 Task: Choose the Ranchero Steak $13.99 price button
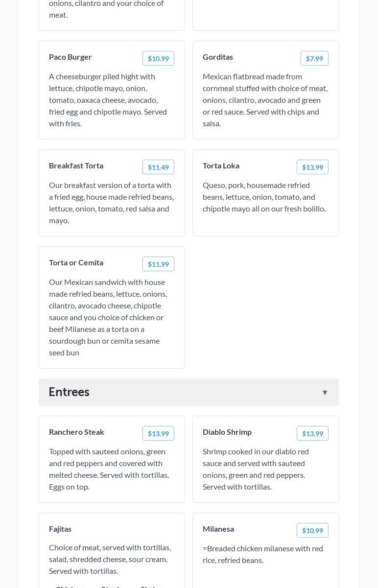(158, 433)
